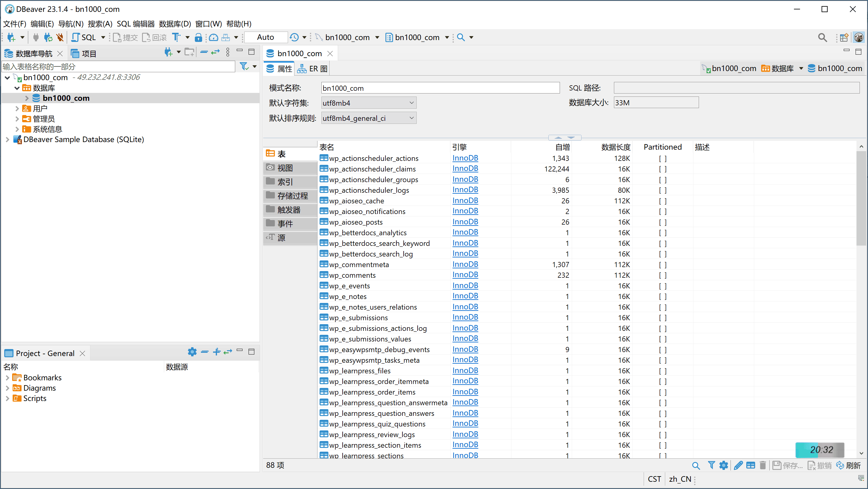Click the 刷新 refresh button

pos(849,466)
